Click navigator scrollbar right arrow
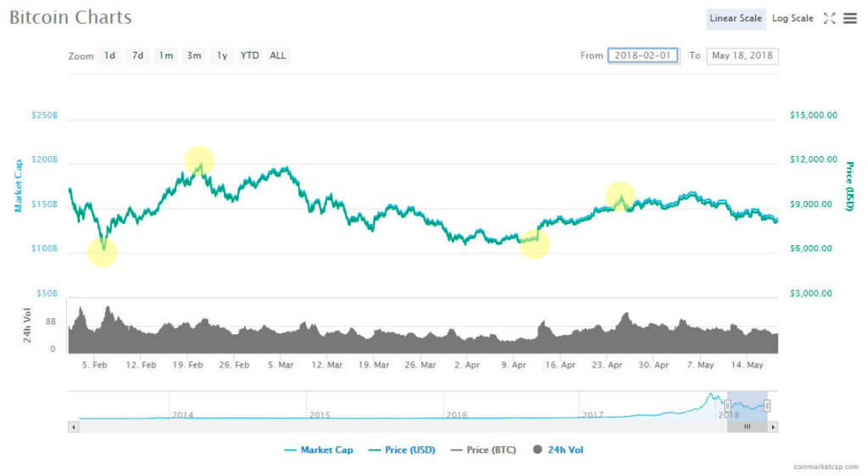868x476 pixels. [773, 427]
